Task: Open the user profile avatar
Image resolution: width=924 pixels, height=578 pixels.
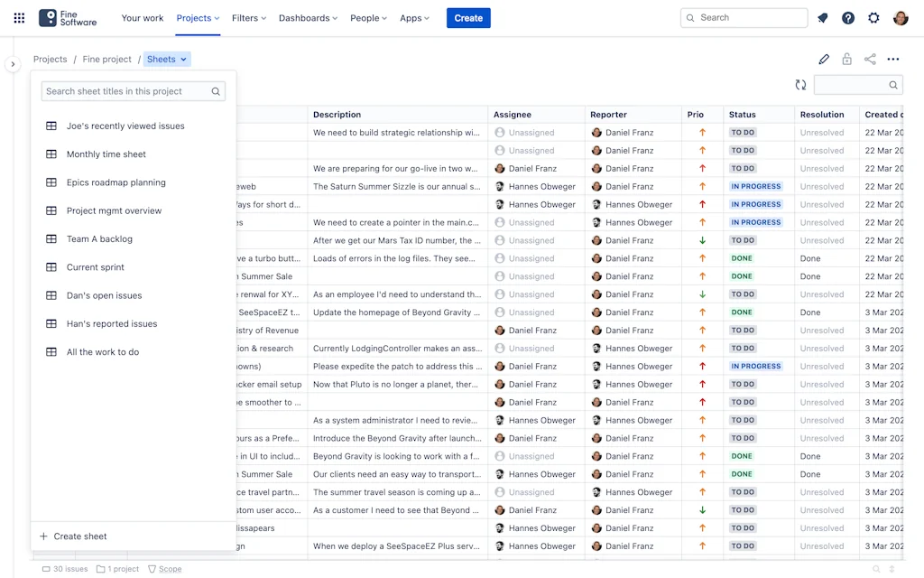Action: point(901,18)
